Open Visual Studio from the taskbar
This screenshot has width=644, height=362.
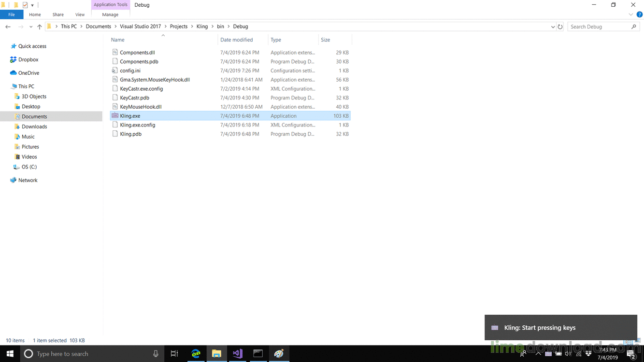tap(237, 354)
